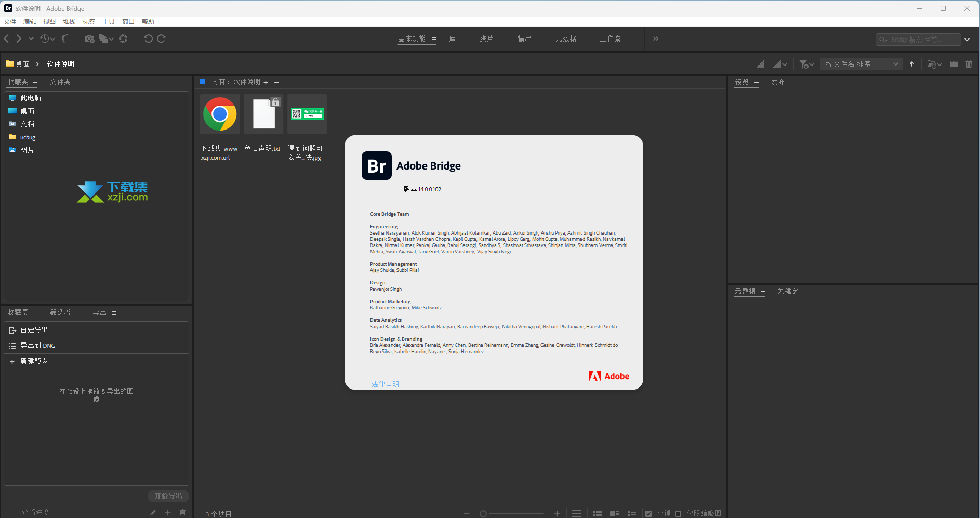This screenshot has height=518, width=980.
Task: Click the boomerang return-to-app icon
Action: click(65, 38)
